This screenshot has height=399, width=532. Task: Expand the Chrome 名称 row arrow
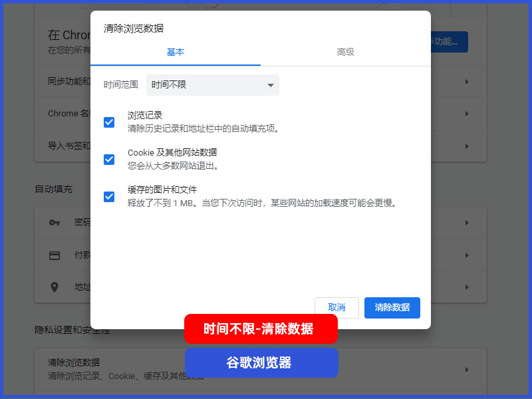[467, 114]
